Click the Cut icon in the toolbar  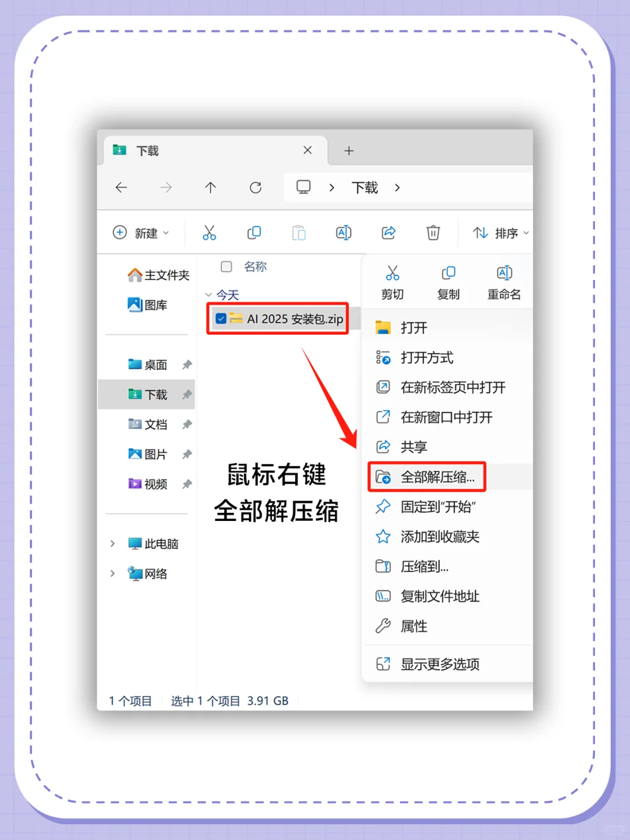click(209, 232)
